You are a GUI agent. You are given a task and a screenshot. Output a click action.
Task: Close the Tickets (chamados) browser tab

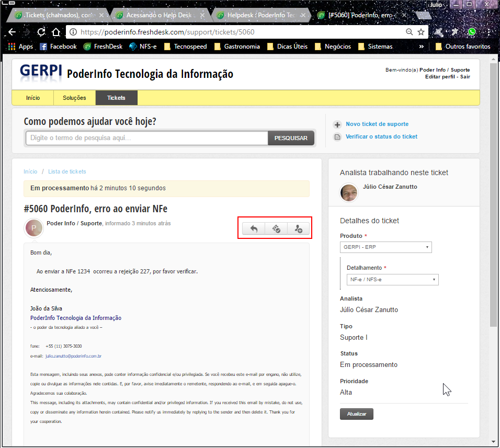[101, 15]
